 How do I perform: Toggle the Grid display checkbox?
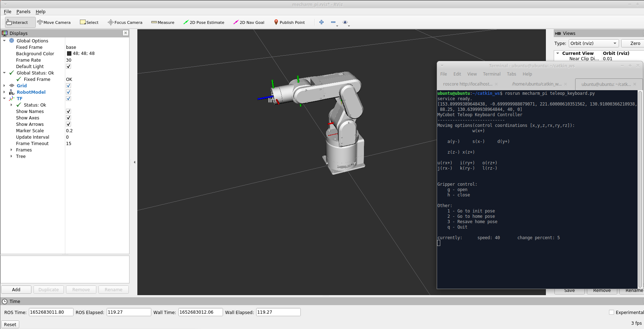point(69,86)
